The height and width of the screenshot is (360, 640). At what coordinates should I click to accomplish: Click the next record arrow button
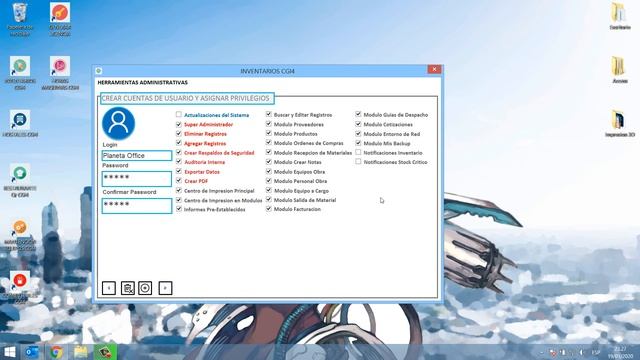[165, 288]
